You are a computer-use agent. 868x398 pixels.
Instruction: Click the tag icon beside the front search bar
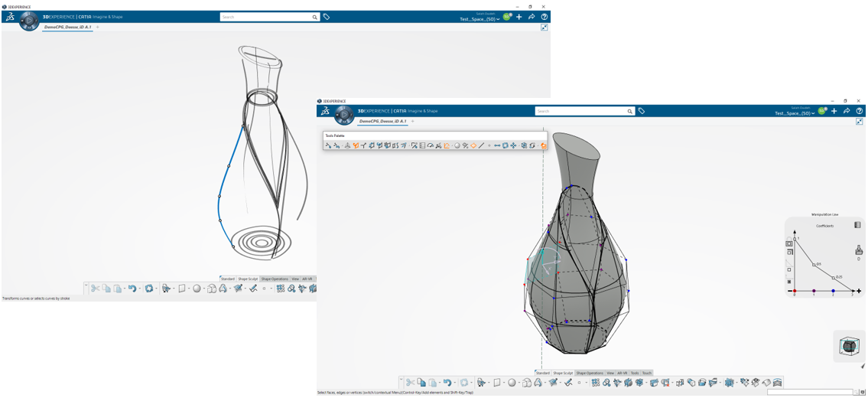click(x=641, y=111)
